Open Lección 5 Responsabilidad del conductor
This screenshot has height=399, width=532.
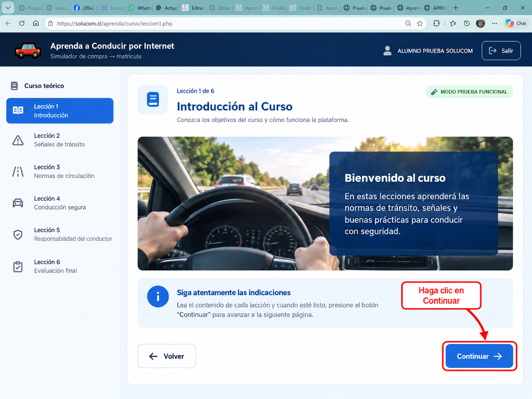pyautogui.click(x=60, y=234)
